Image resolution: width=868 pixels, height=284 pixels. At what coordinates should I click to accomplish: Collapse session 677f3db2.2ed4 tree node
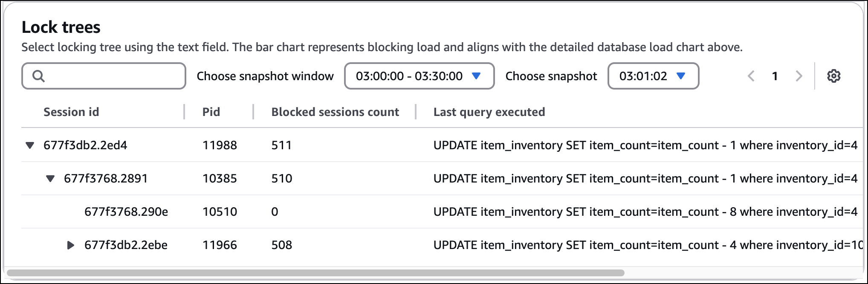tap(30, 145)
